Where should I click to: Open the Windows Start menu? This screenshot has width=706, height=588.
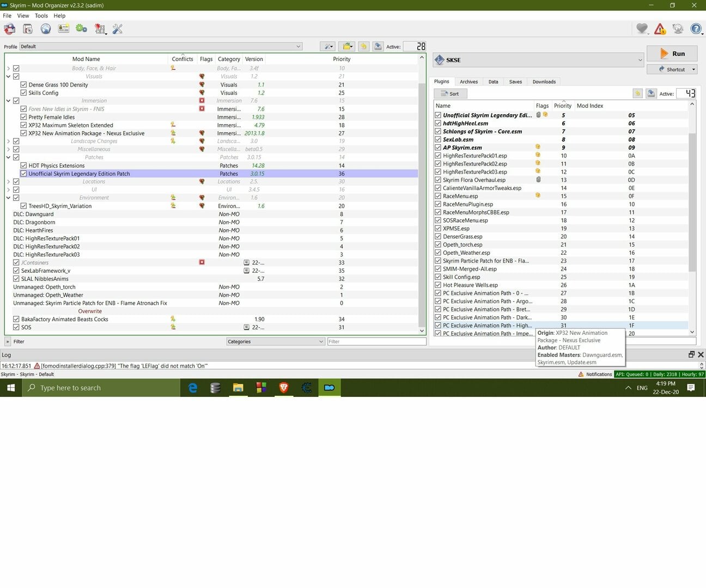pyautogui.click(x=11, y=388)
